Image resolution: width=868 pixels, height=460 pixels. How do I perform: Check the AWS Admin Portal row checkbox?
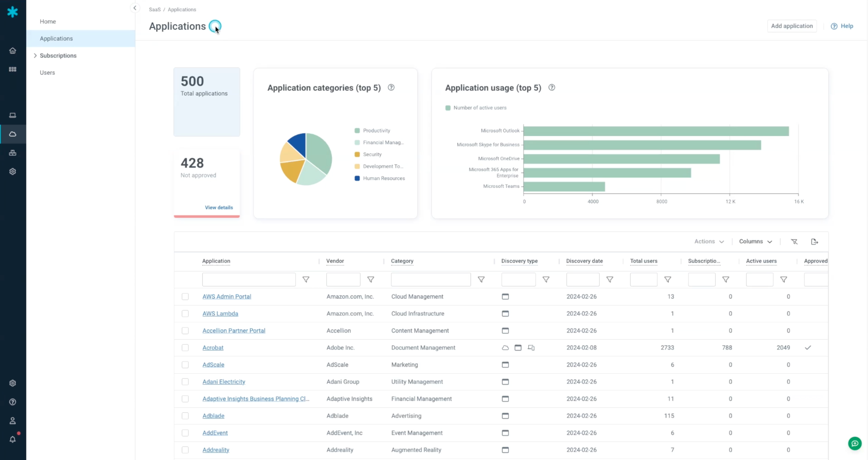pyautogui.click(x=185, y=297)
